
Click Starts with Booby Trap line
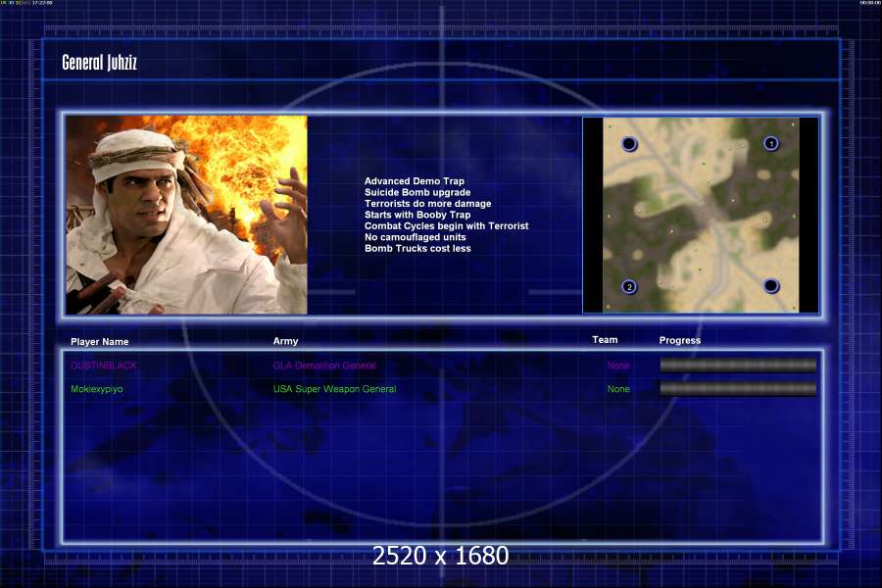click(417, 215)
